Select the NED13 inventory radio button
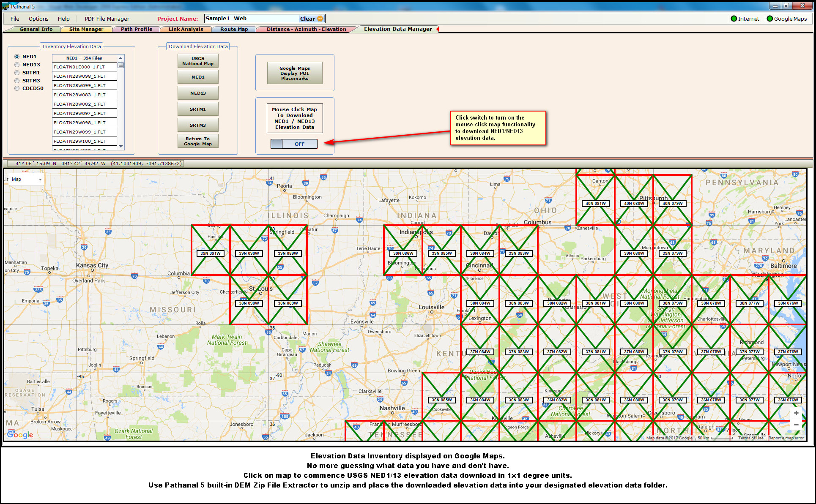816x504 pixels. point(17,65)
